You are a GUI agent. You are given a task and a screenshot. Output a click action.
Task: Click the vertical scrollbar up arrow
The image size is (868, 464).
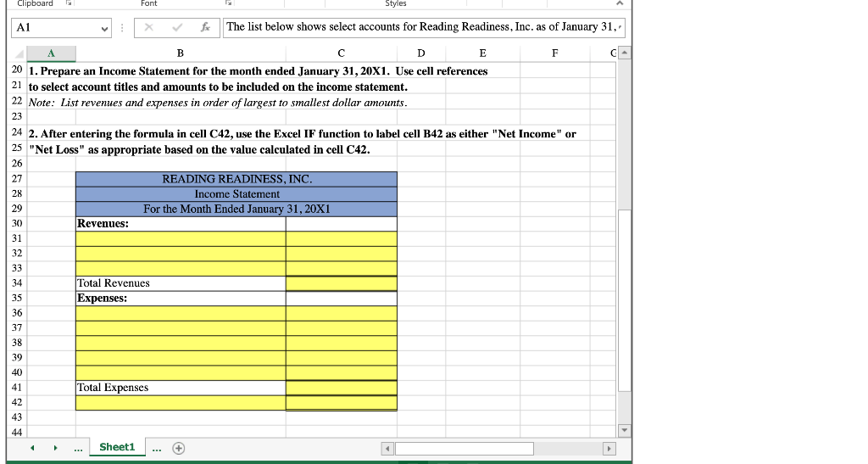coord(625,53)
